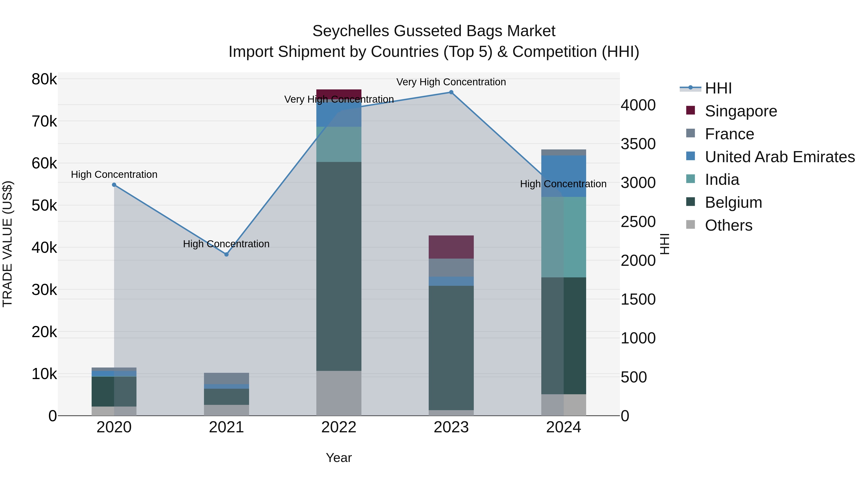Click the HHI line marker for 2021
This screenshot has width=868, height=488.
click(226, 255)
